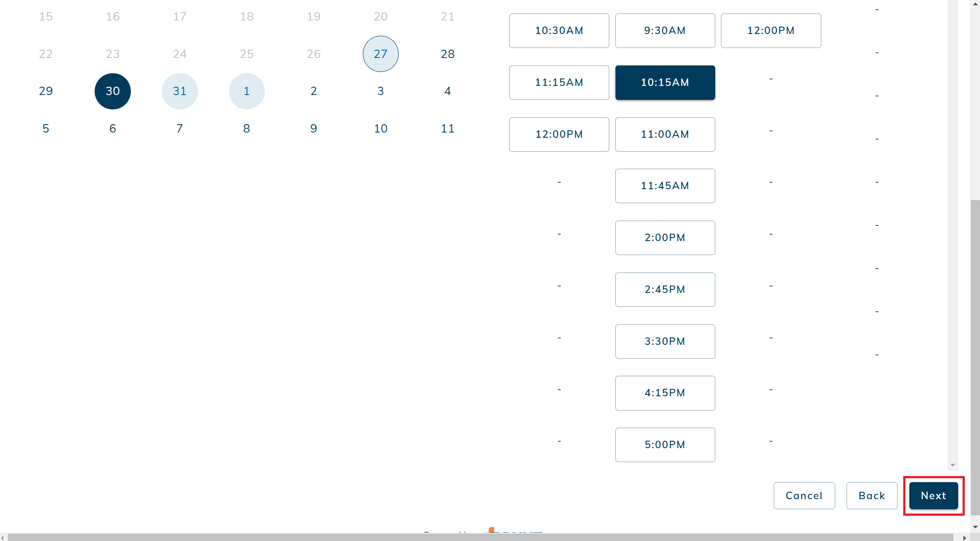Select calendar date 8
This screenshot has width=980, height=541.
[x=247, y=129]
